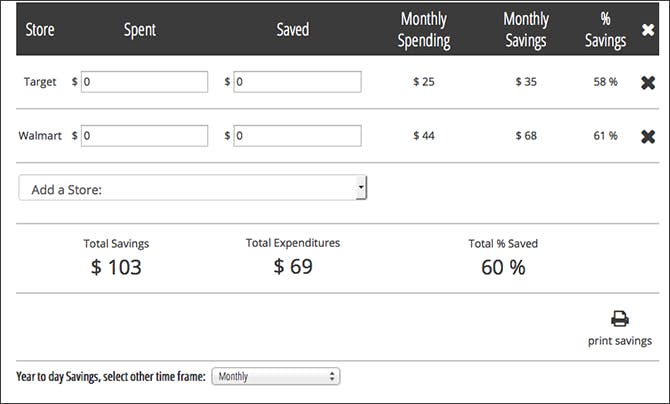Screen dimensions: 670x404
Task: Click the Monthly Spending column header
Action: coord(424,30)
